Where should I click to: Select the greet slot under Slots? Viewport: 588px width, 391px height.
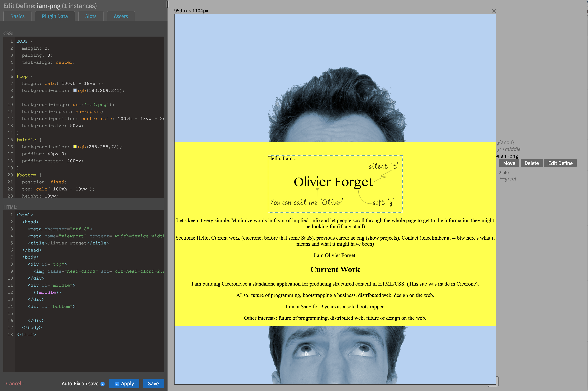[x=510, y=179]
